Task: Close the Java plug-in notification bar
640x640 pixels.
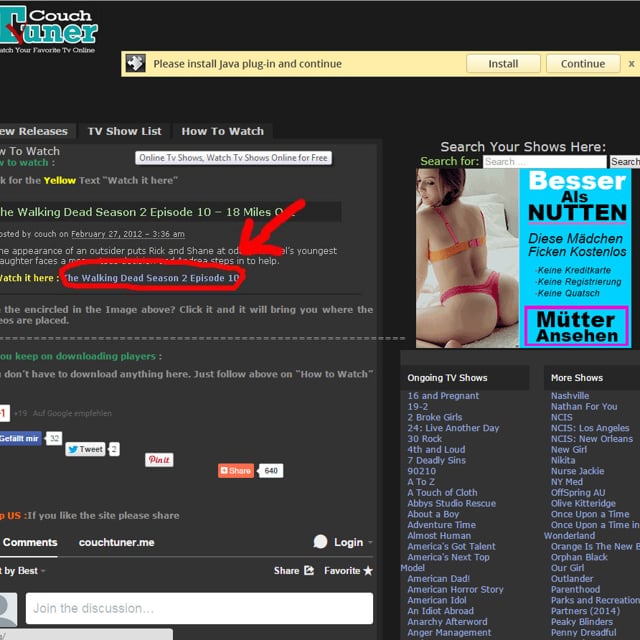Action: pos(631,64)
